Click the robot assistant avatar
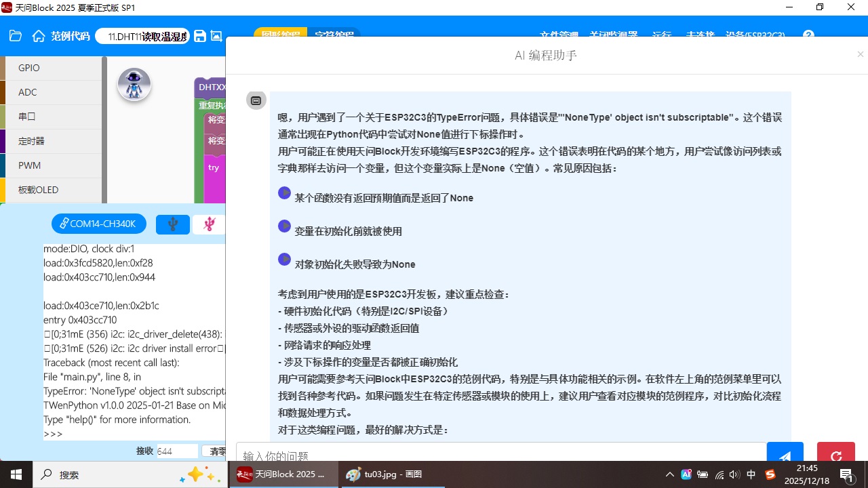868x488 pixels. click(x=134, y=85)
